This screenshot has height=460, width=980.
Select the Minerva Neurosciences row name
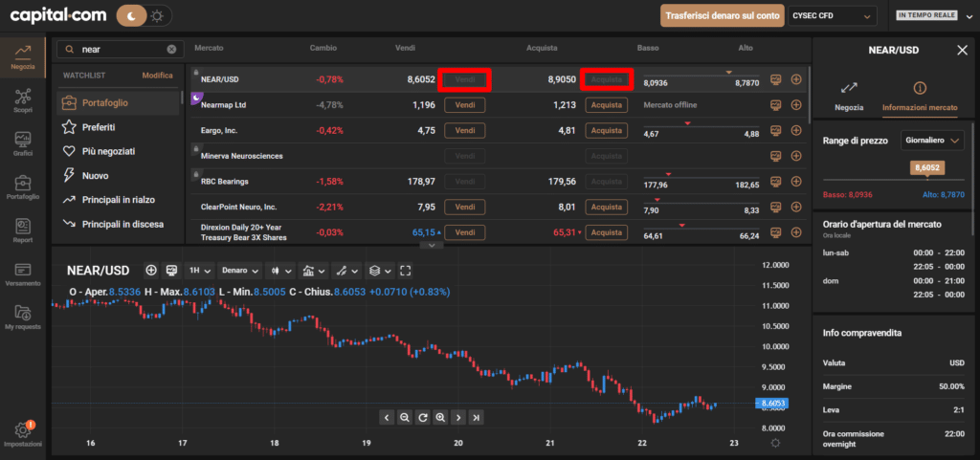click(x=241, y=156)
